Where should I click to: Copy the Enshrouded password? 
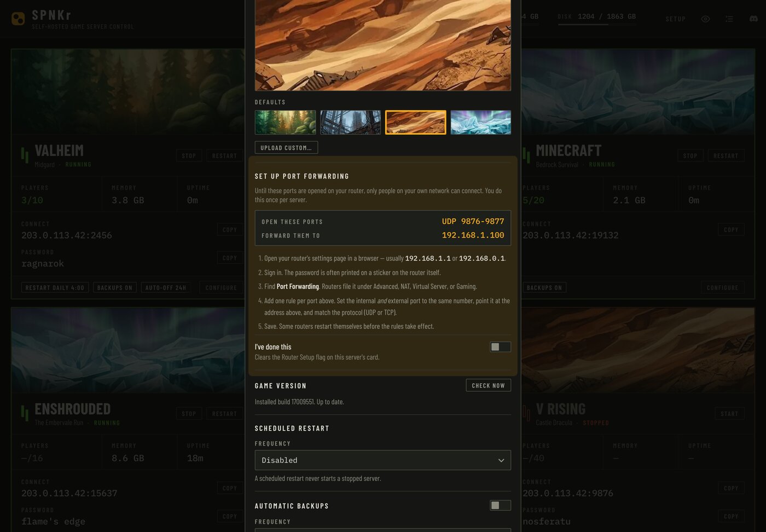(x=230, y=516)
